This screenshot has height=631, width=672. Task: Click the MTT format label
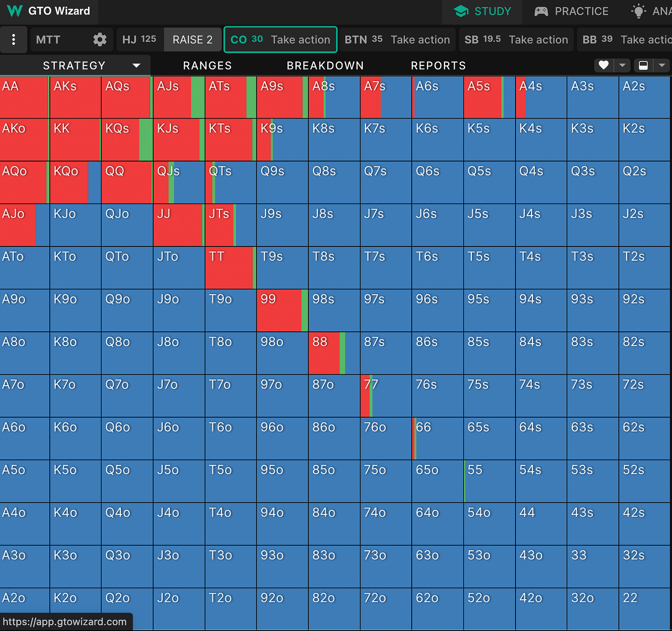tap(48, 40)
